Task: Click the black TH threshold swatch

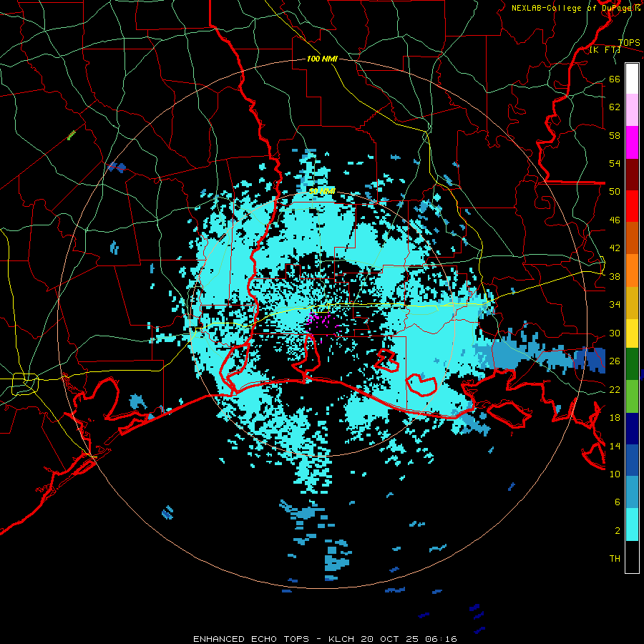Action: tap(632, 557)
